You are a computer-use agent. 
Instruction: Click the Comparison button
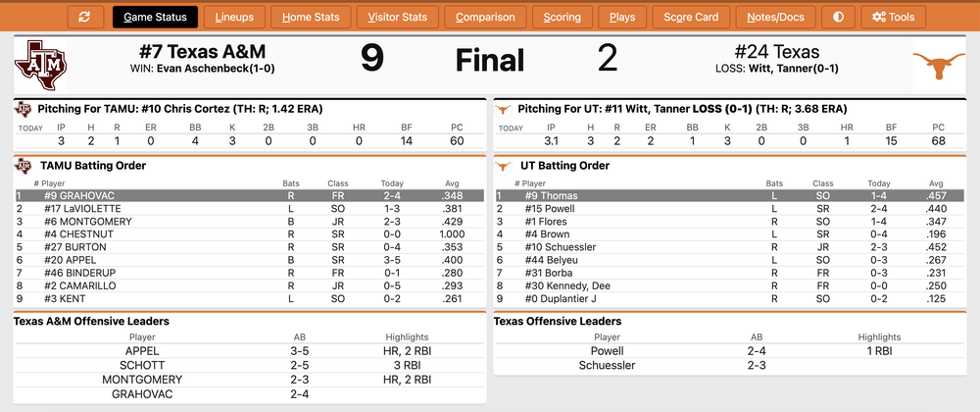[x=485, y=17]
